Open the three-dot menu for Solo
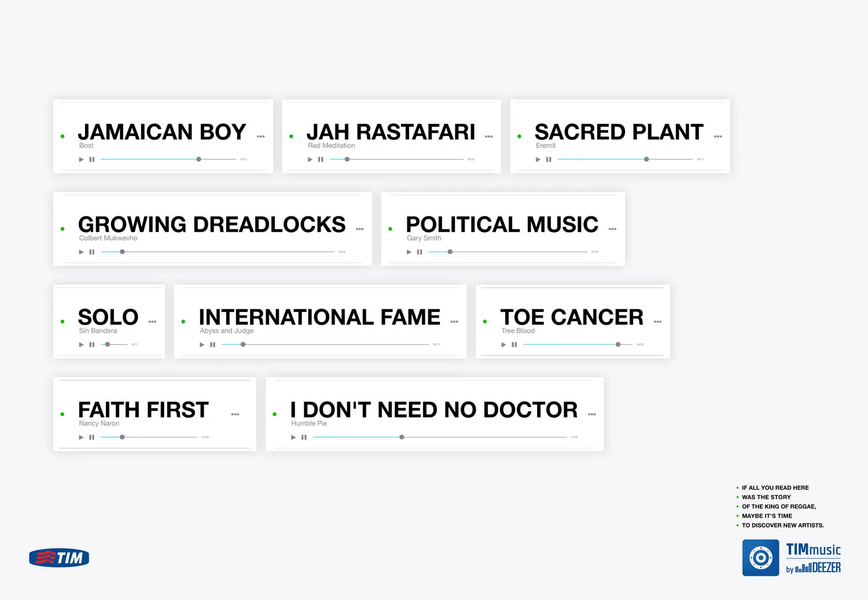 click(x=152, y=322)
